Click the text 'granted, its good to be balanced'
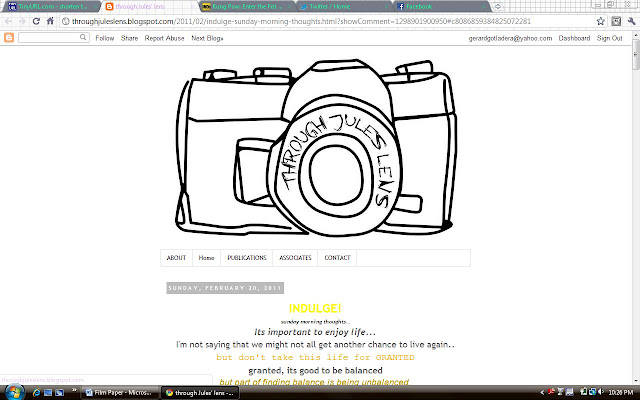Viewport: 640px width, 400px height. 315,370
